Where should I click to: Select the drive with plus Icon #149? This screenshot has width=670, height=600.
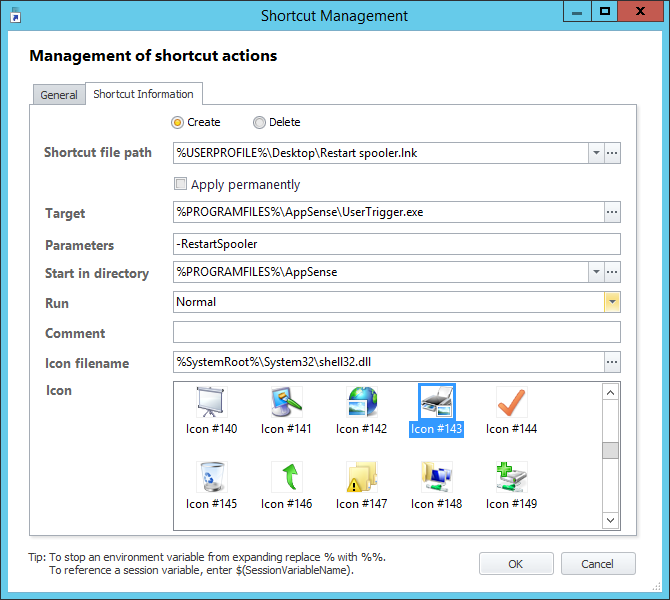(511, 478)
